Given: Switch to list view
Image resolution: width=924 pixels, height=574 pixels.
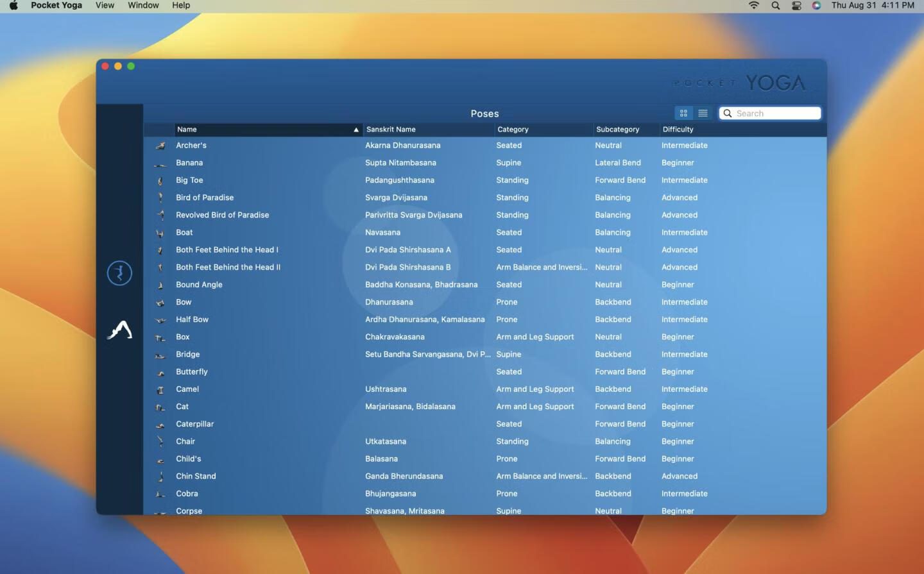Looking at the screenshot, I should (x=703, y=114).
